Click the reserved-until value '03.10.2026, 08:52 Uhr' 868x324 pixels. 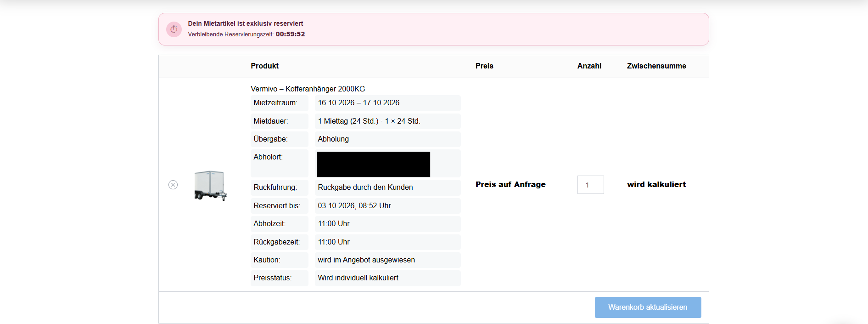[x=354, y=206]
